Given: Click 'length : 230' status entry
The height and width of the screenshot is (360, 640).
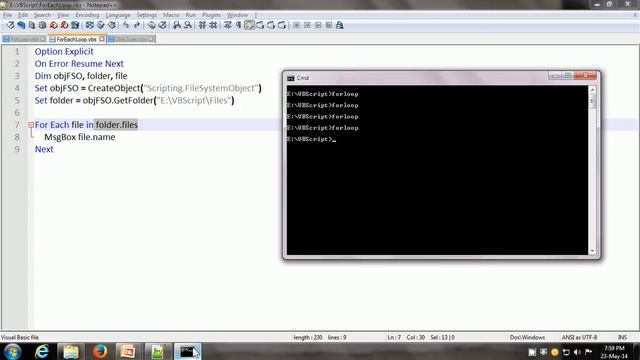Looking at the screenshot, I should pos(308,338).
